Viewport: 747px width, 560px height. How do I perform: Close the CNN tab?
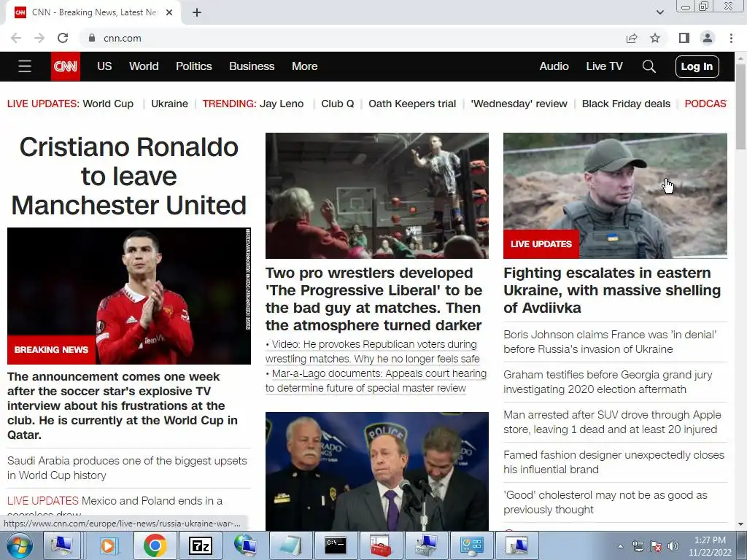pos(169,13)
